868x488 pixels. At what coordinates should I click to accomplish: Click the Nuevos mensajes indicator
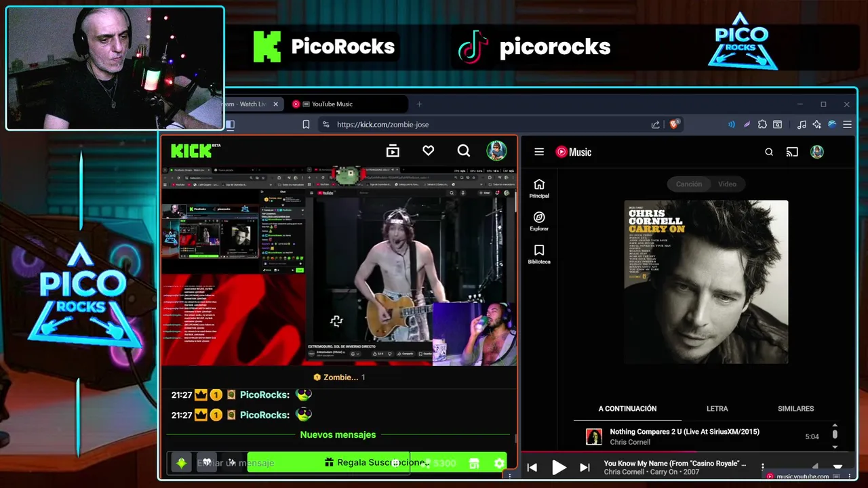(338, 434)
